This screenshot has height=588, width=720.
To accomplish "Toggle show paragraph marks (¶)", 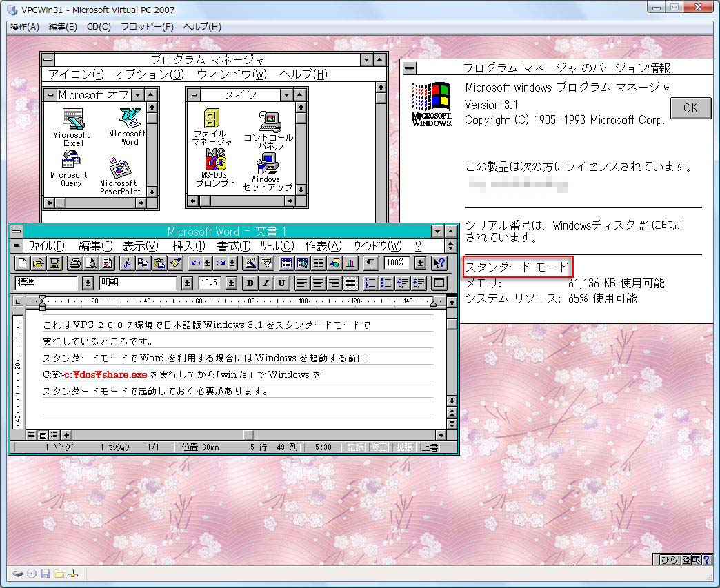I will [370, 263].
